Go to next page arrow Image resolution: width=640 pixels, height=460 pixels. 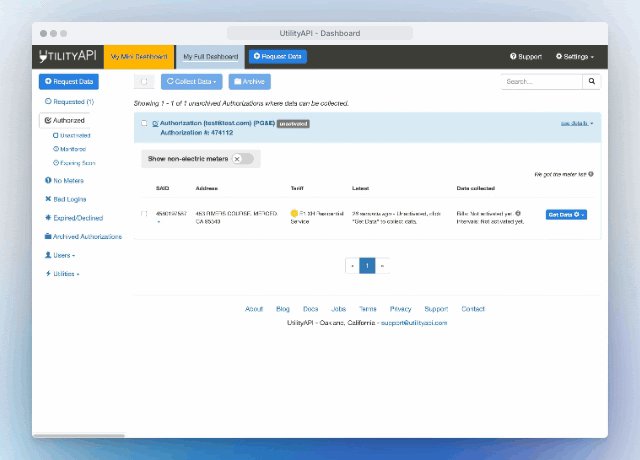click(x=382, y=266)
